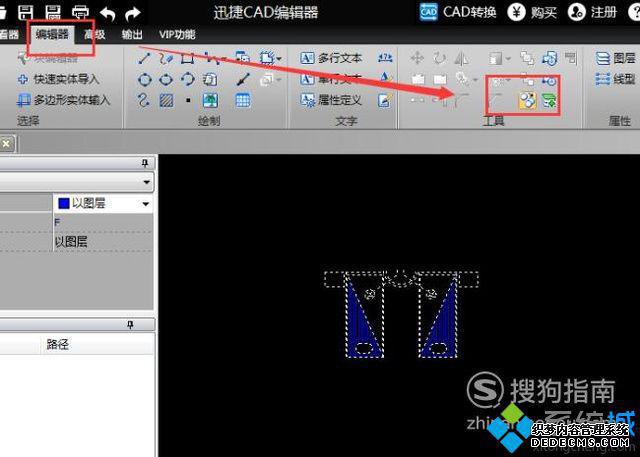
Task: Click the Print icon in title bar
Action: click(80, 12)
